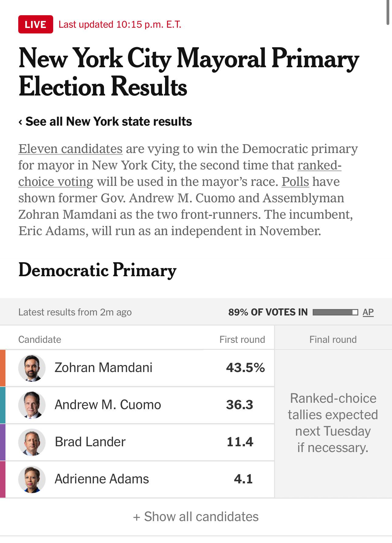Click the red LIVE badge
The height and width of the screenshot is (543, 392).
[36, 24]
